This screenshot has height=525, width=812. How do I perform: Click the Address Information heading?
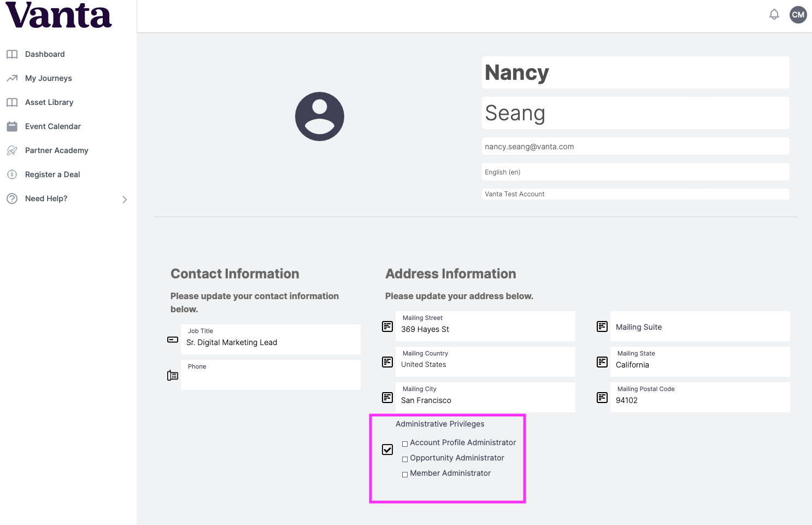tap(451, 273)
